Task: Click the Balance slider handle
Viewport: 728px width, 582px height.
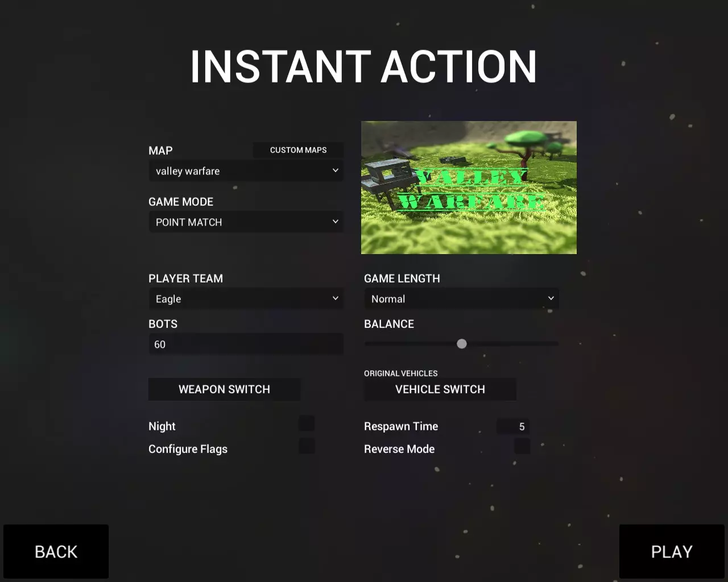Action: 462,344
